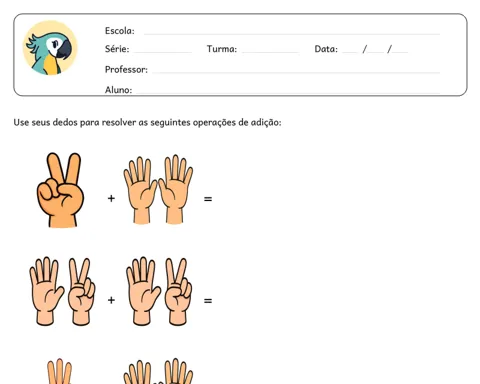The image size is (480, 384).
Task: Click the equals sign in first equation
Action: click(x=208, y=199)
